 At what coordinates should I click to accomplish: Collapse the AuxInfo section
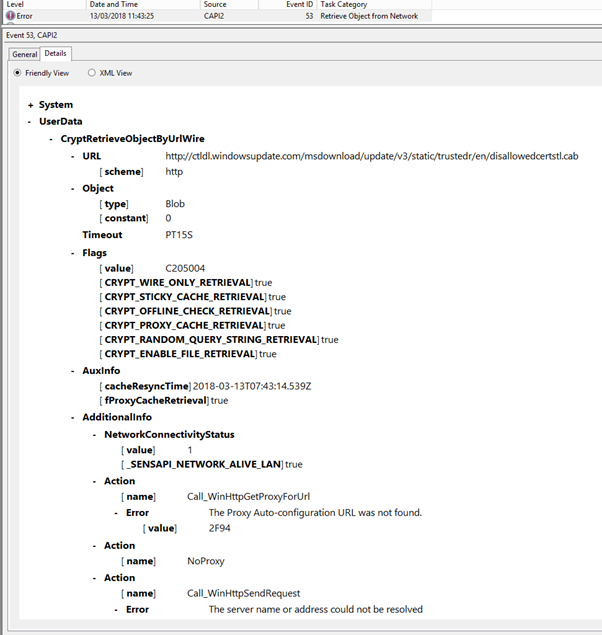point(73,370)
